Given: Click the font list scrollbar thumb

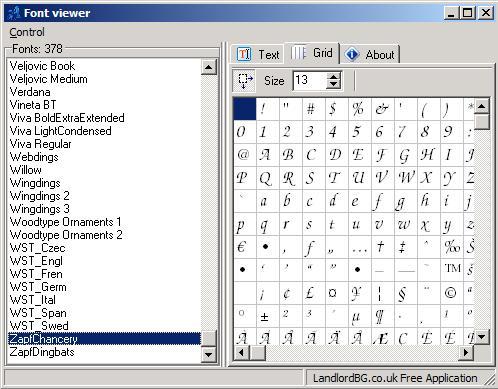Looking at the screenshot, I should 209,338.
